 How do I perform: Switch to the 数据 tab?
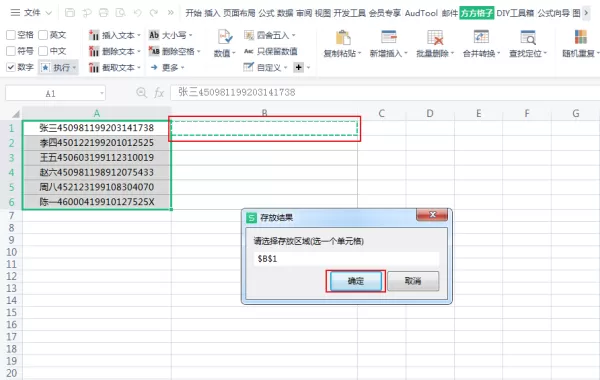click(285, 13)
